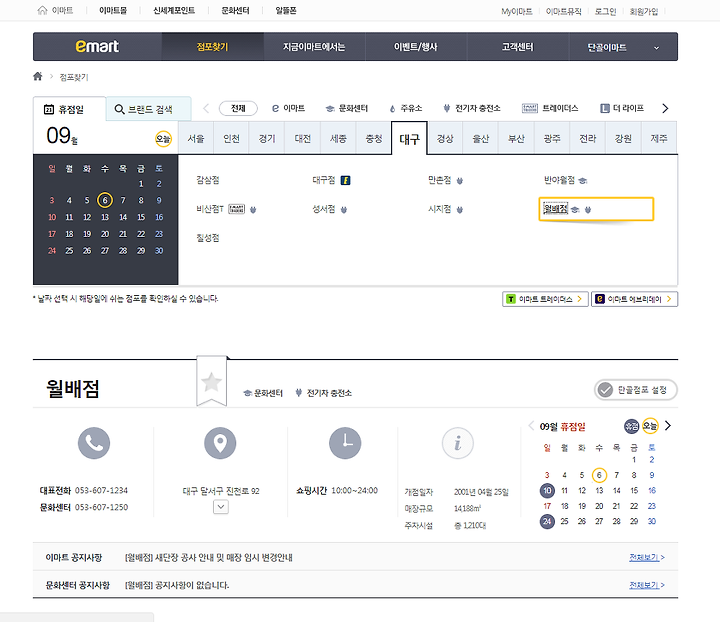Image resolution: width=720 pixels, height=622 pixels.
Task: Click the Traders icon next to 비산점T
Action: point(236,209)
